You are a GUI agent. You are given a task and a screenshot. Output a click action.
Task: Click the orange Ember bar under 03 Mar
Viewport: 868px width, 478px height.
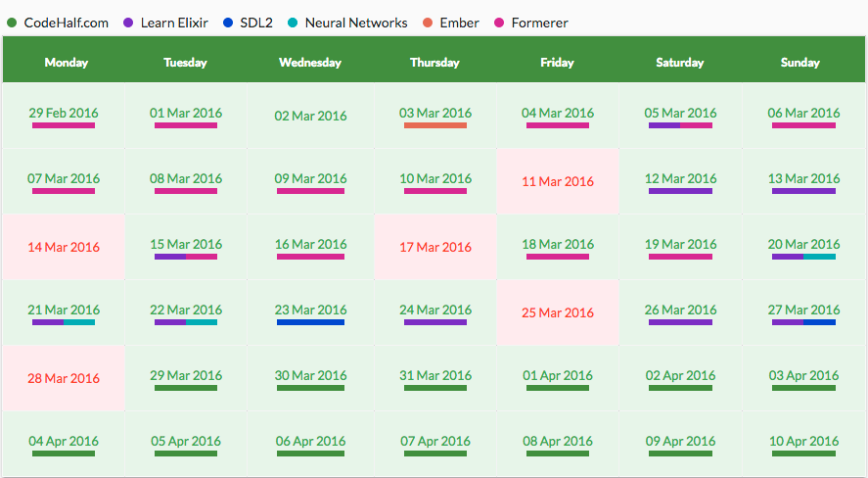435,125
